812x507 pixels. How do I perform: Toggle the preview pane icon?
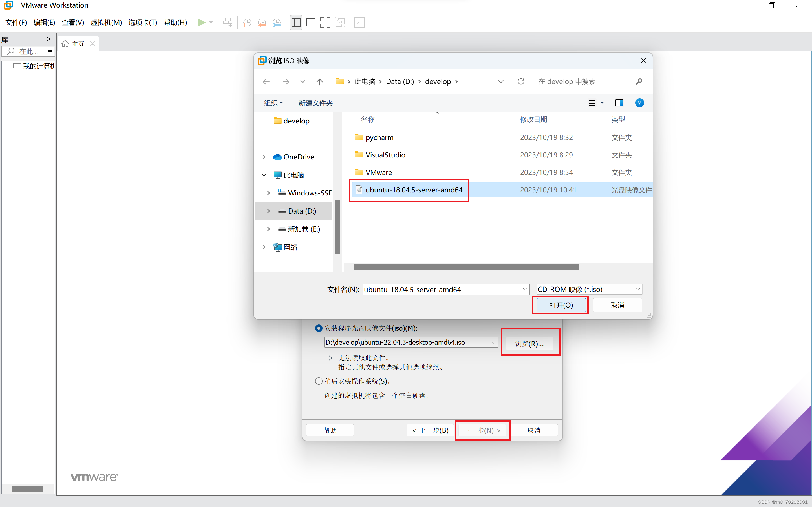(619, 103)
